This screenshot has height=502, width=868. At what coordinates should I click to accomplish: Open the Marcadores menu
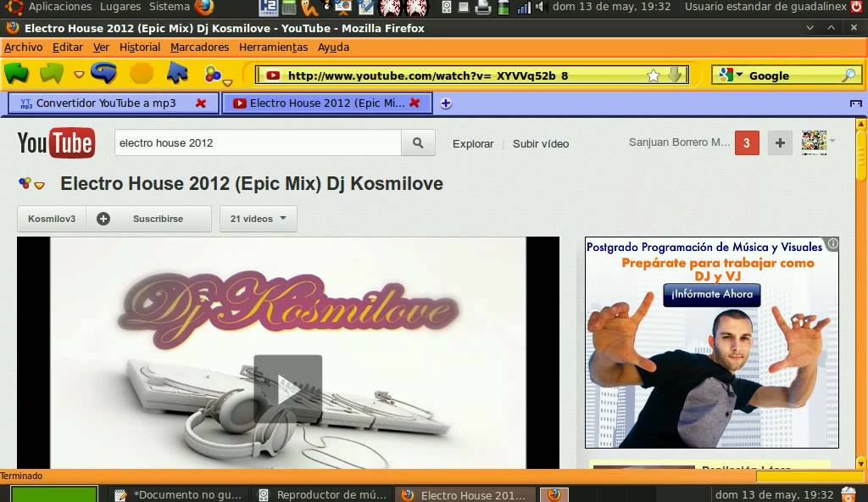tap(199, 47)
